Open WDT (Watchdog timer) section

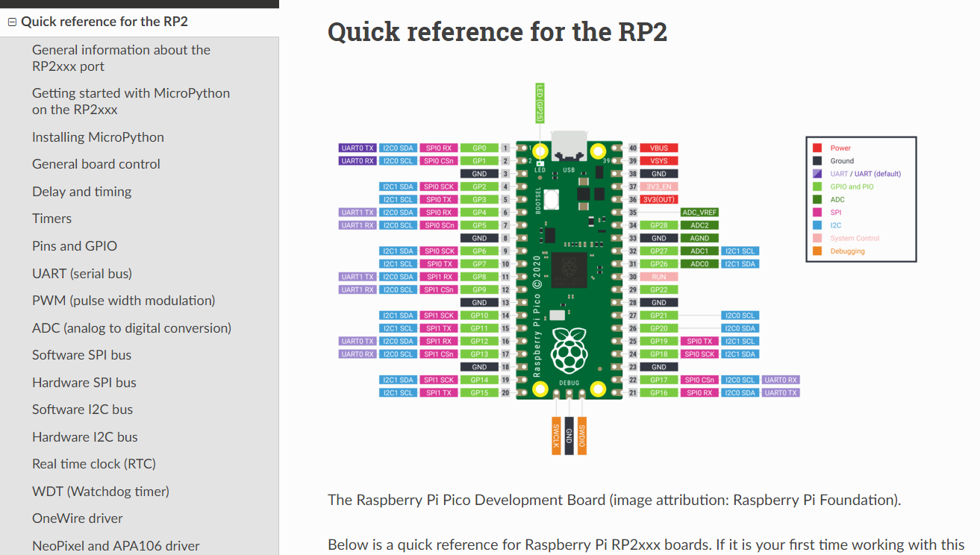pyautogui.click(x=101, y=492)
